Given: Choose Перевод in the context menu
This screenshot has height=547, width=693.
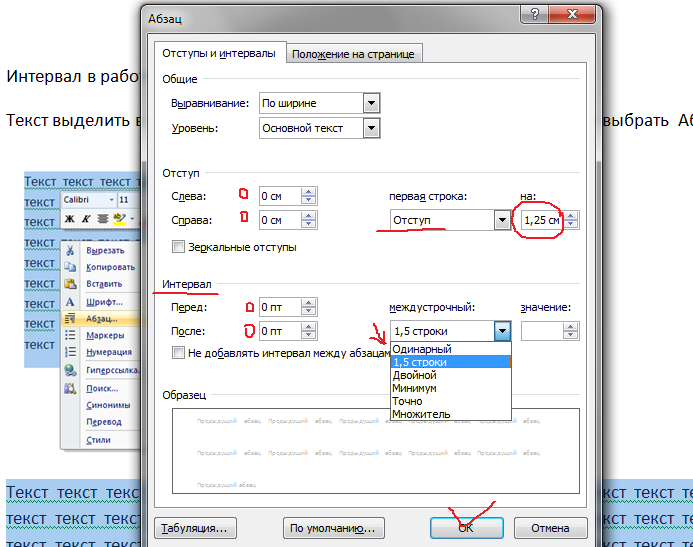Looking at the screenshot, I should tap(104, 422).
